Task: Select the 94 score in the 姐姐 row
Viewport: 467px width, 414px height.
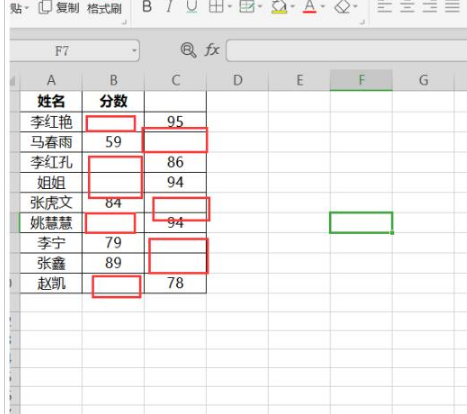Action: [x=176, y=183]
